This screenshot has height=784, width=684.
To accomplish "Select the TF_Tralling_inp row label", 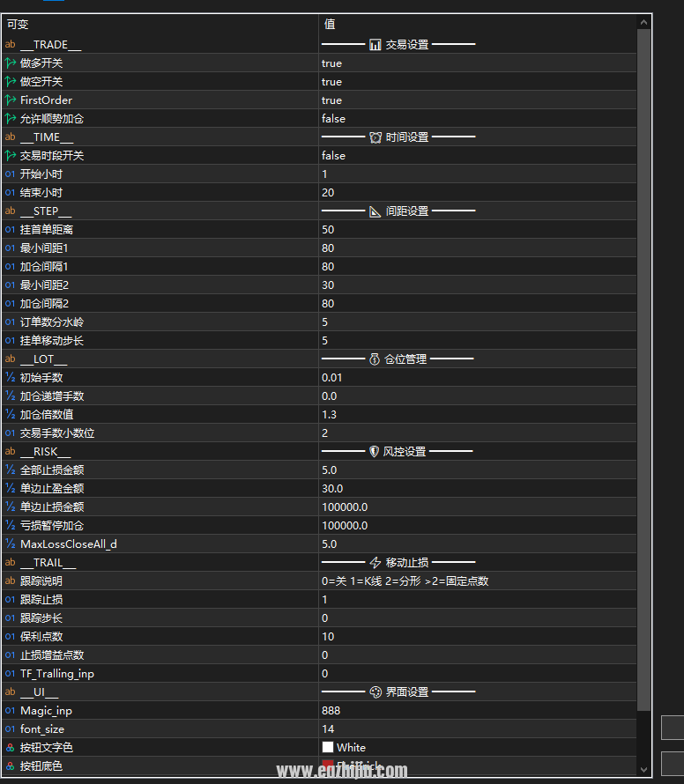I will [57, 674].
